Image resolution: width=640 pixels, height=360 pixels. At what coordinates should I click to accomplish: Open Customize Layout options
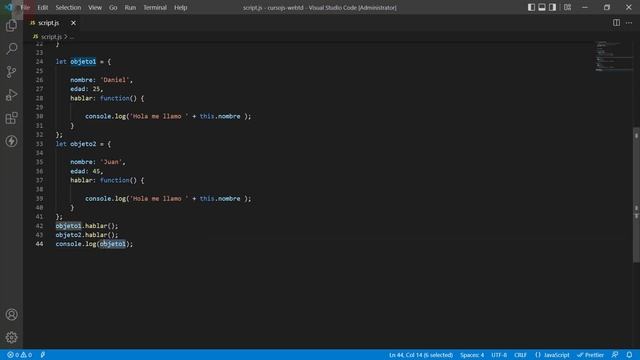[x=567, y=7]
